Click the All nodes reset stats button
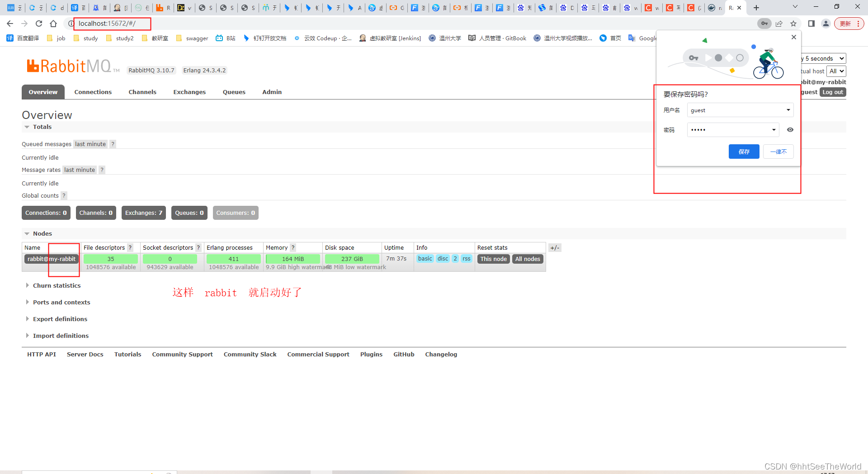 (x=528, y=259)
